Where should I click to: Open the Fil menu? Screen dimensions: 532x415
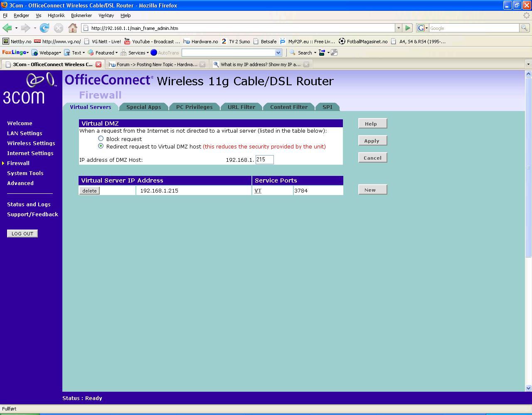(5, 15)
